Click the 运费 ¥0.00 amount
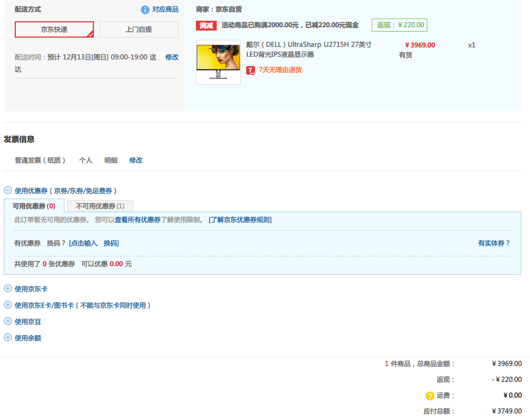This screenshot has height=420, width=530. click(x=513, y=395)
